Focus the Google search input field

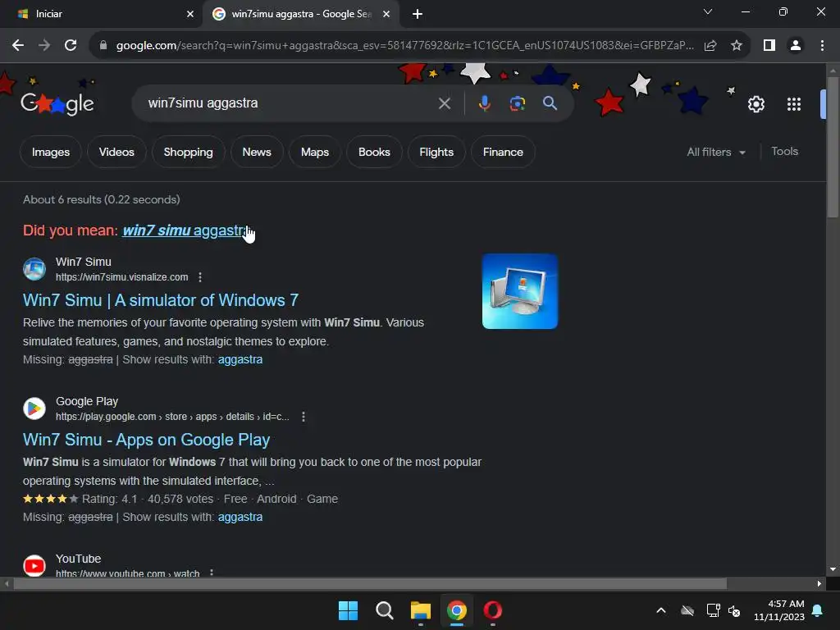(290, 103)
